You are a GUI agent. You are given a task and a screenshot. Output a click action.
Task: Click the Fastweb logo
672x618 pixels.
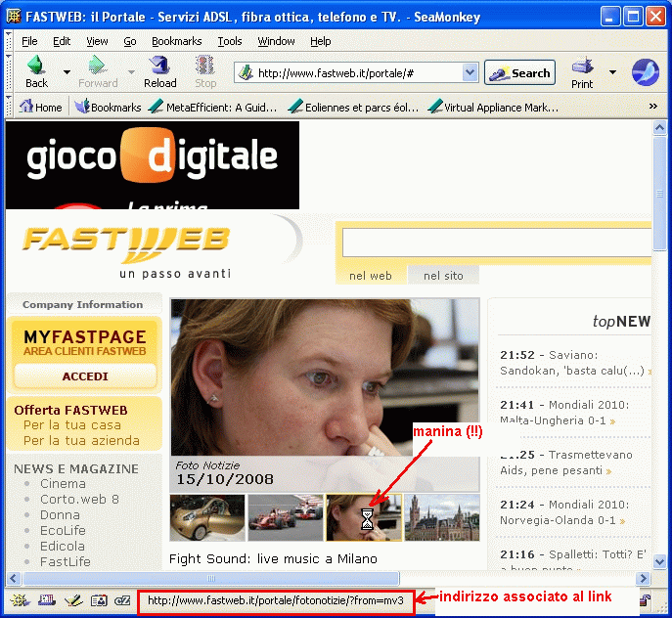[126, 245]
